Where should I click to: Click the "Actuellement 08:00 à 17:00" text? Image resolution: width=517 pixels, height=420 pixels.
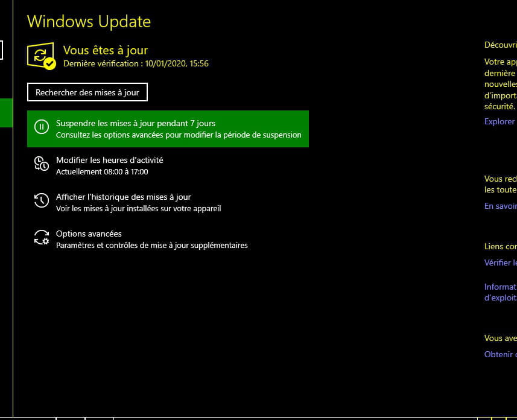(102, 171)
